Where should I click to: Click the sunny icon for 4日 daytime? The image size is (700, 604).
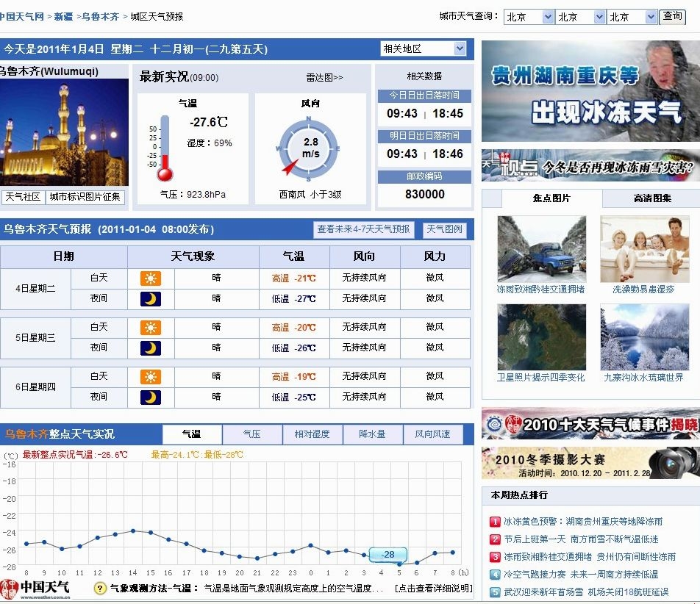[151, 278]
